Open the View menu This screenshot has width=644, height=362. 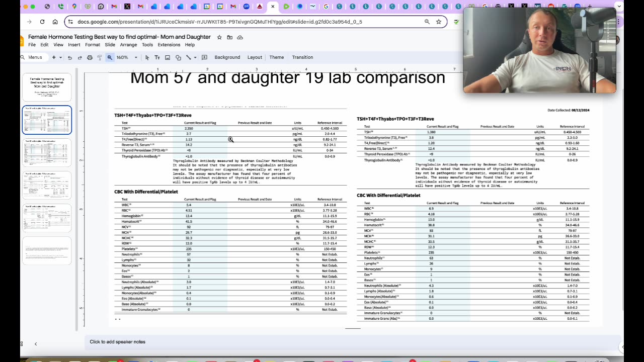58,45
